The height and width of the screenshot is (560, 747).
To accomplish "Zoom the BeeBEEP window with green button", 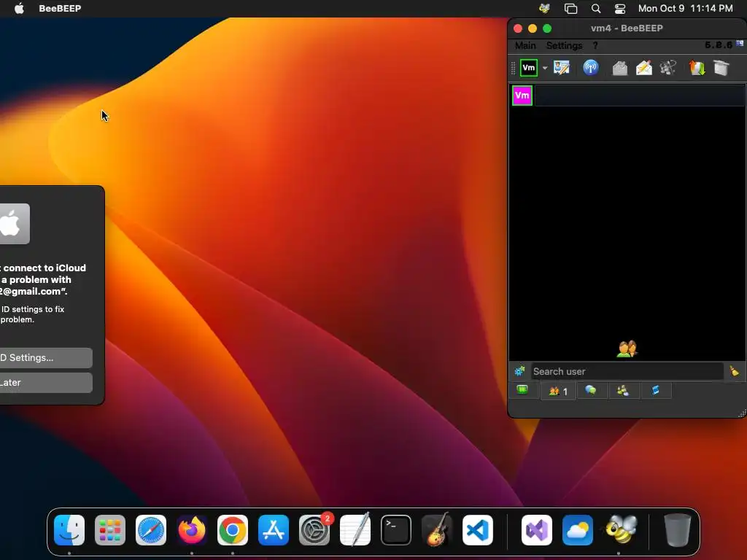I will coord(547,28).
